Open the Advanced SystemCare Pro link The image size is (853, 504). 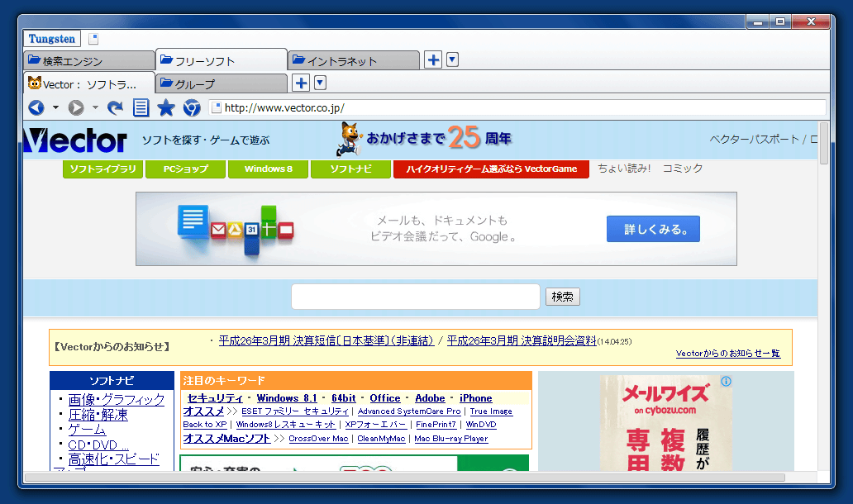point(409,411)
